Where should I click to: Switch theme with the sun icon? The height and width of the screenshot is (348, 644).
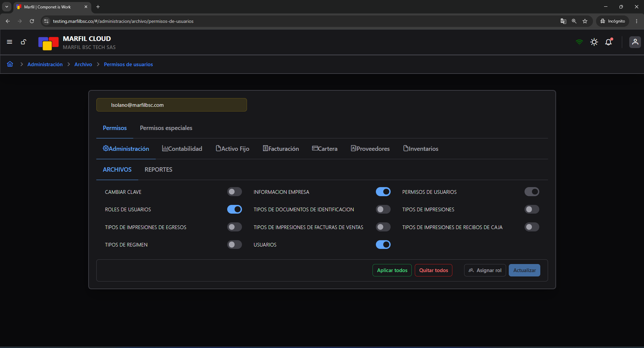pos(594,42)
